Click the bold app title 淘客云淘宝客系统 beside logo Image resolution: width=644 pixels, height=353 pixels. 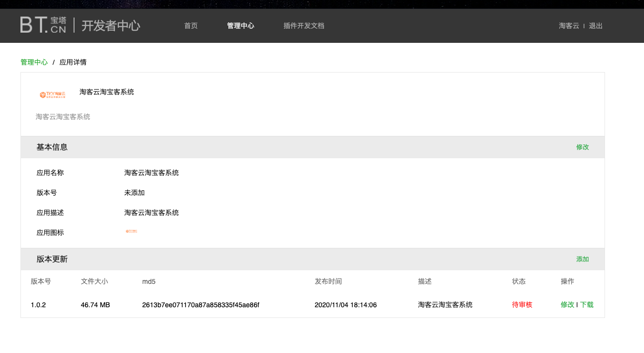click(107, 92)
